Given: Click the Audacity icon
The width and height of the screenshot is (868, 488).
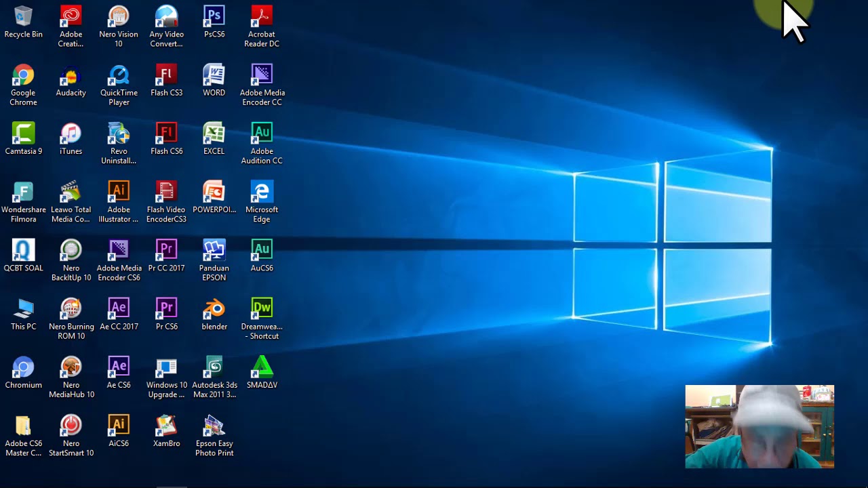Looking at the screenshot, I should [x=71, y=75].
